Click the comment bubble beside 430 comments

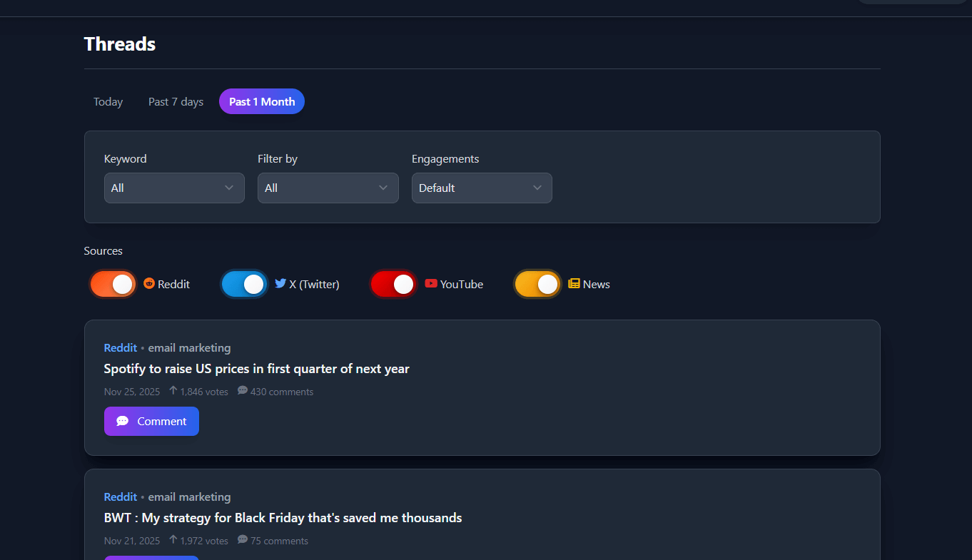tap(243, 391)
